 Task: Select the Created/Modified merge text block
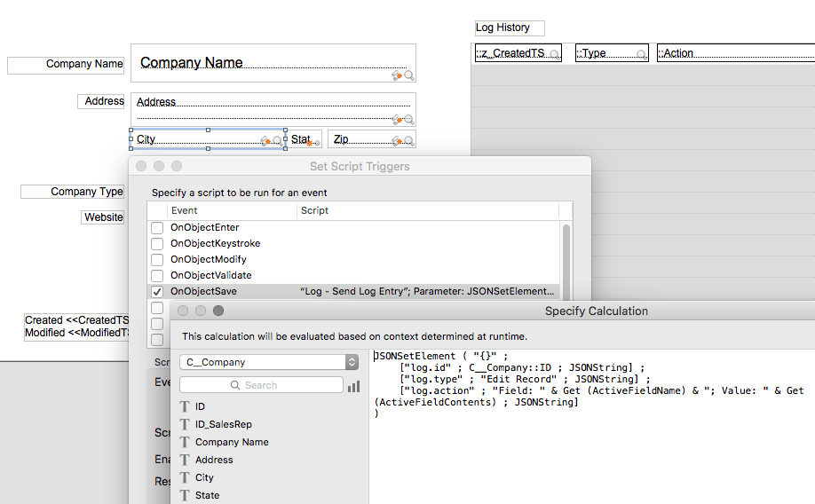(x=76, y=327)
